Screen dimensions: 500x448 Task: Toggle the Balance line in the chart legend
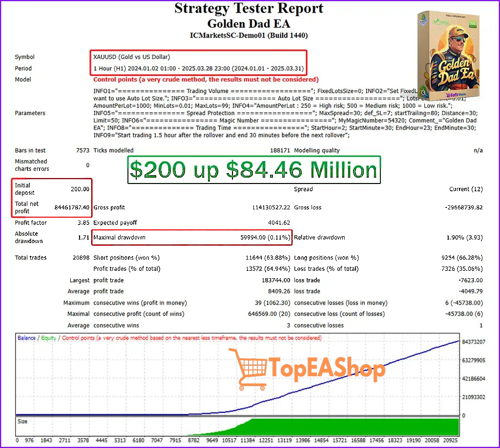tap(27, 337)
